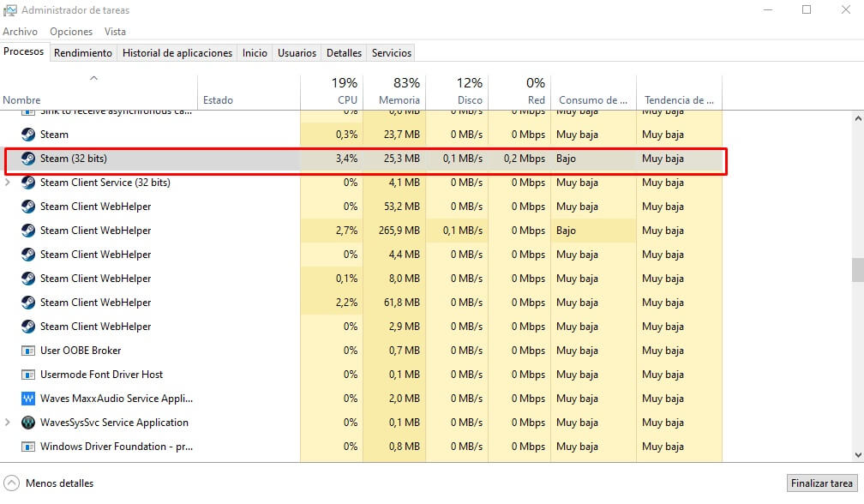Open the Vista menu
This screenshot has width=864, height=504.
pos(115,32)
